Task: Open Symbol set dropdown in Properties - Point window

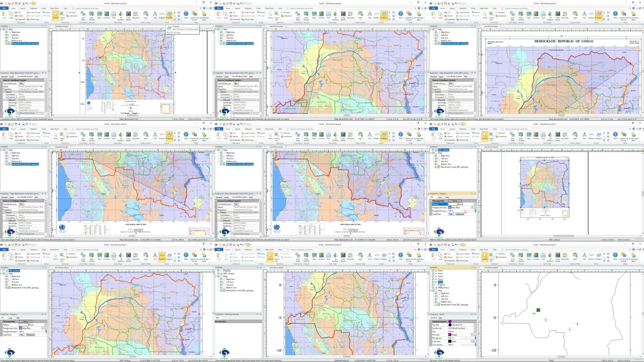Action: coord(475,328)
